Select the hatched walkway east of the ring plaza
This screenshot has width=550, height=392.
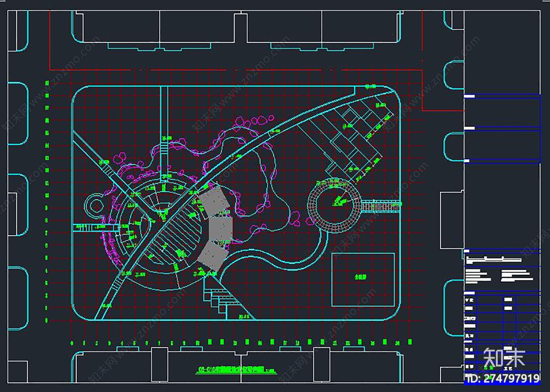(381, 206)
